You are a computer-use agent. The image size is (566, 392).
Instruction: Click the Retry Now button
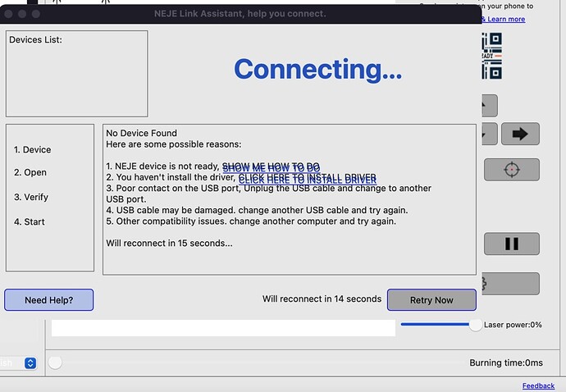click(x=431, y=299)
